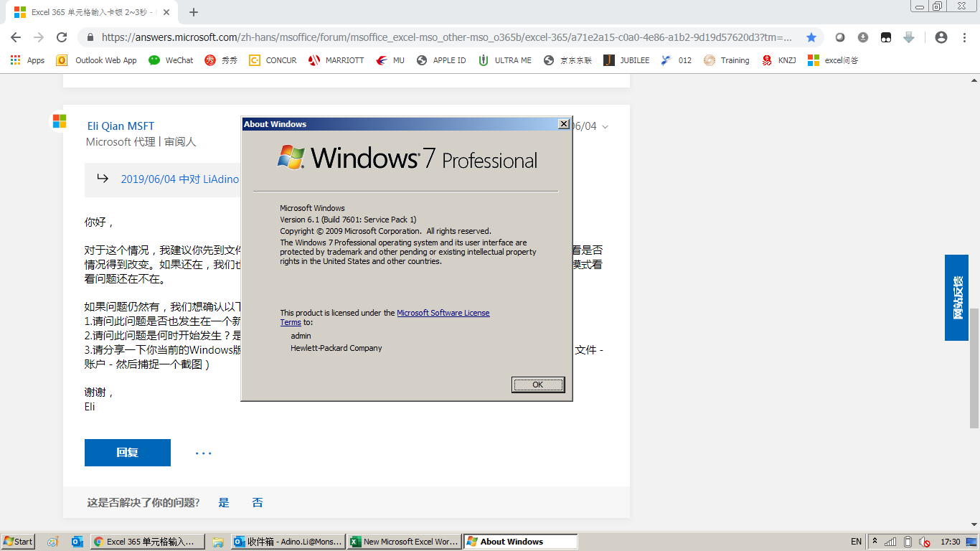
Task: Go back to the previous page in Chrome
Action: pyautogui.click(x=16, y=37)
